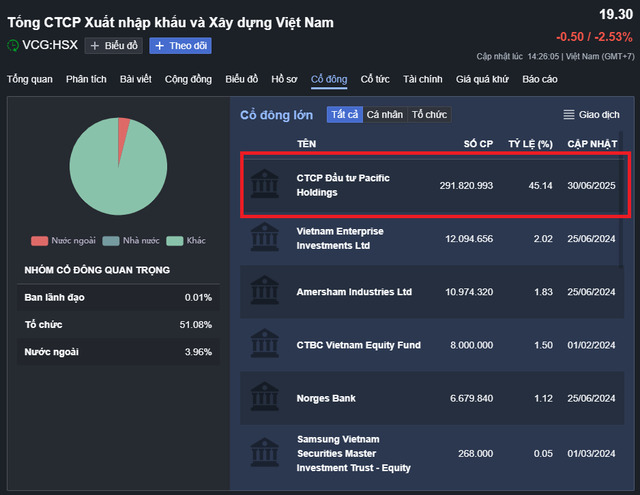Filter shareholders by Cá nhân

click(384, 115)
